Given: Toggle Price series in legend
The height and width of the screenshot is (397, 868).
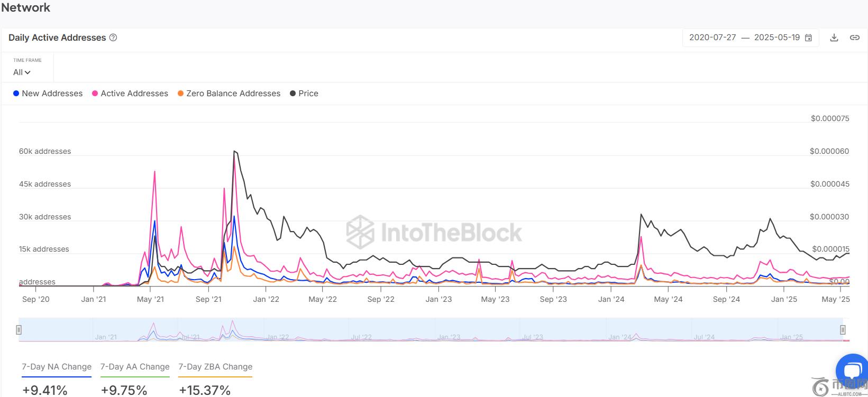Looking at the screenshot, I should (304, 94).
